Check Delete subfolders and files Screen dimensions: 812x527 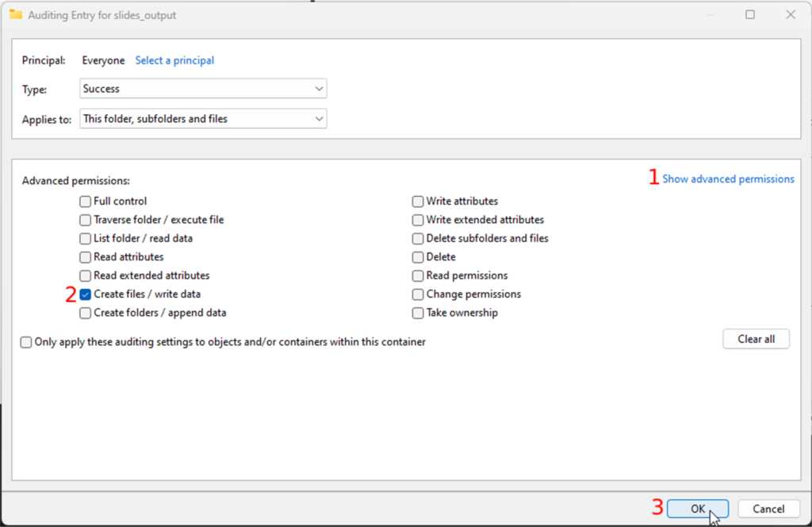418,238
